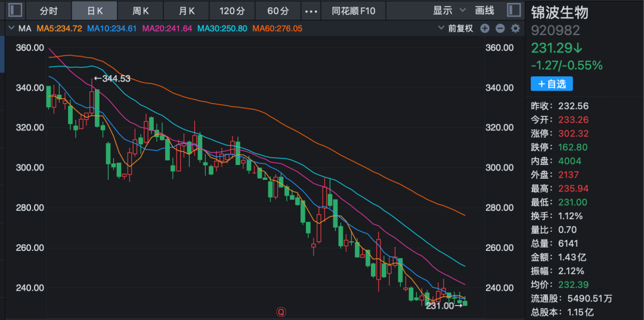The height and width of the screenshot is (320, 644).
Task: Open chart settings gear icon
Action: (x=515, y=29)
